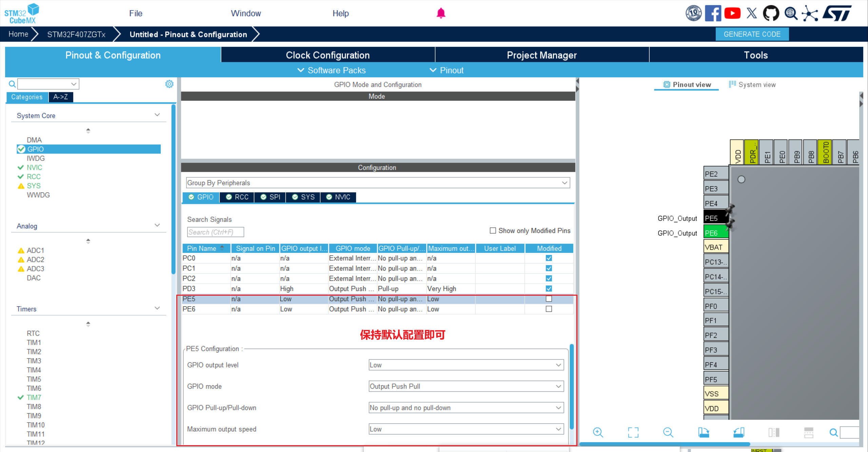This screenshot has width=868, height=452.
Task: Click the Home breadcrumb
Action: coord(18,34)
